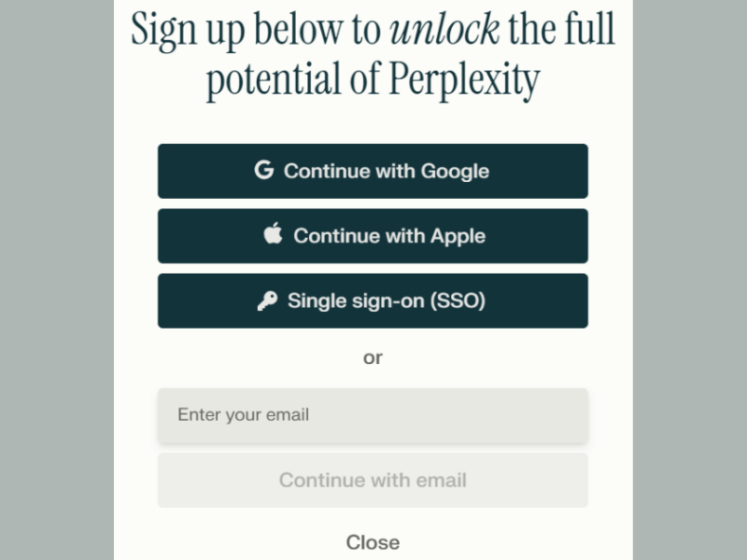Screen dimensions: 747x560
Task: Click "the full" words in the headline
Action: 562,30
